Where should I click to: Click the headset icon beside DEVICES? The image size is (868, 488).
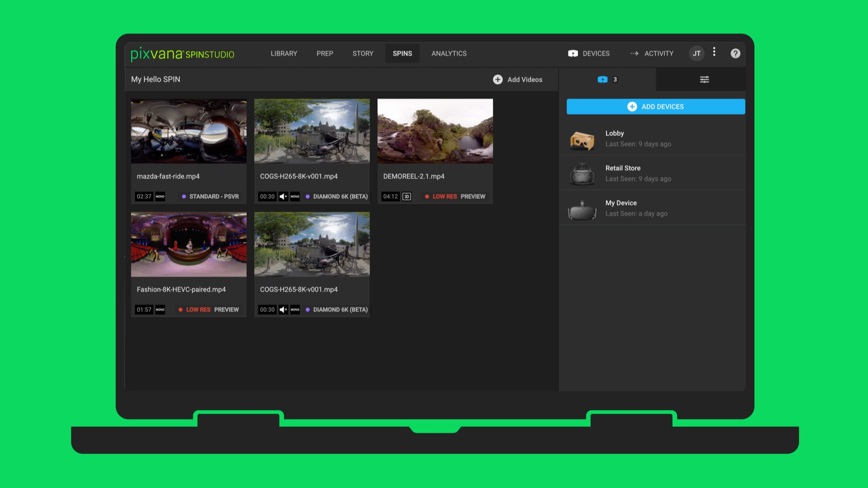(573, 53)
